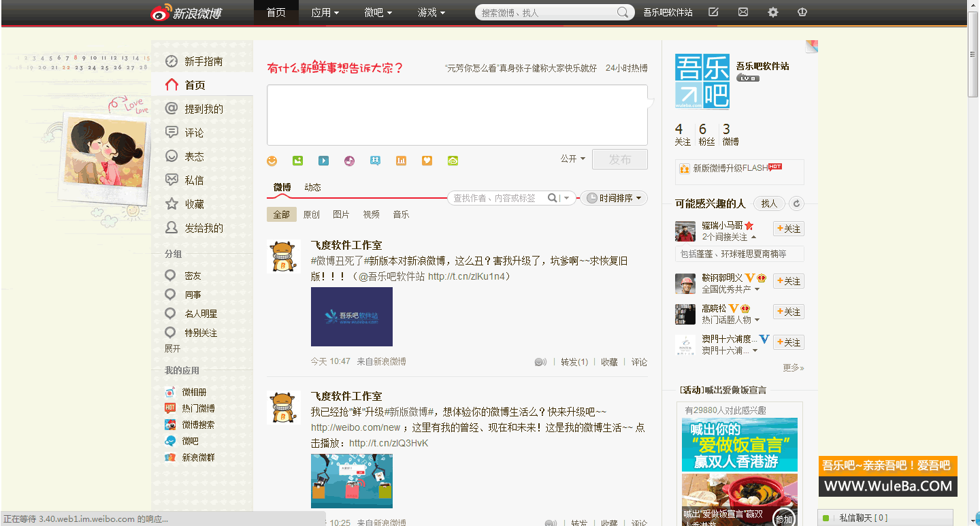Click the 发布 publish button
Screen dimensions: 980x526
620,159
